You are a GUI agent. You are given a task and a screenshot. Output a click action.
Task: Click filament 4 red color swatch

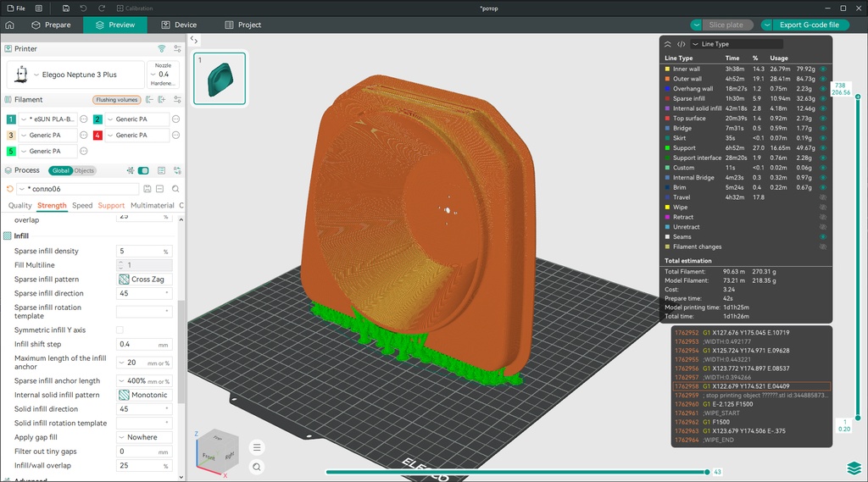pos(97,135)
